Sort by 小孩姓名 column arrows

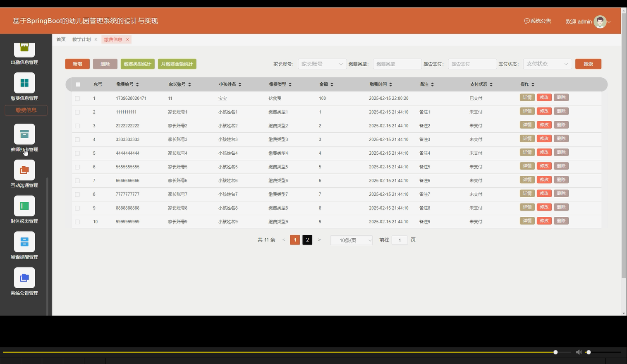click(240, 84)
